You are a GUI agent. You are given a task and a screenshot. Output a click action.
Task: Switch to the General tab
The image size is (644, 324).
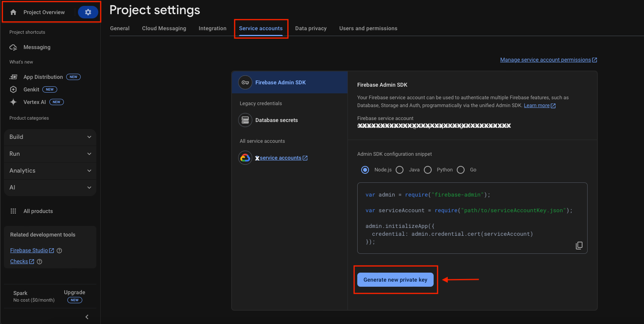[x=120, y=28]
